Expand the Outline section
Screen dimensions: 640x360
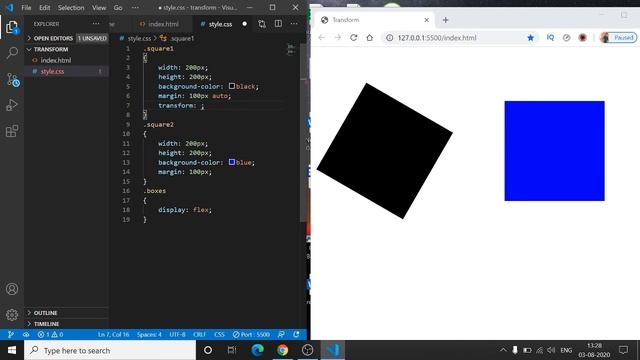point(67,313)
